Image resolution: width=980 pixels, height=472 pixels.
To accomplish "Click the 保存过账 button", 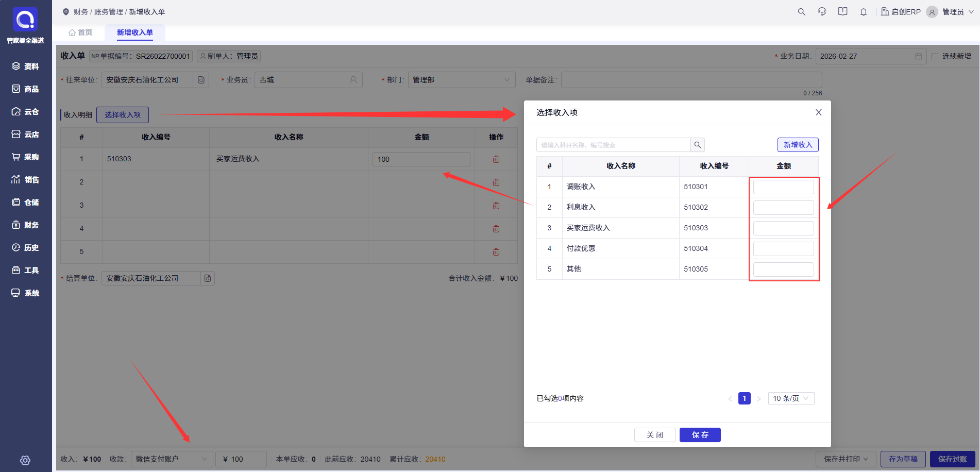I will (x=953, y=459).
